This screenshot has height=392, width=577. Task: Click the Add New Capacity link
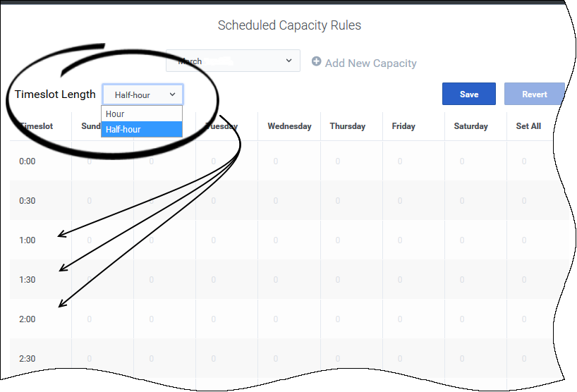[x=370, y=63]
